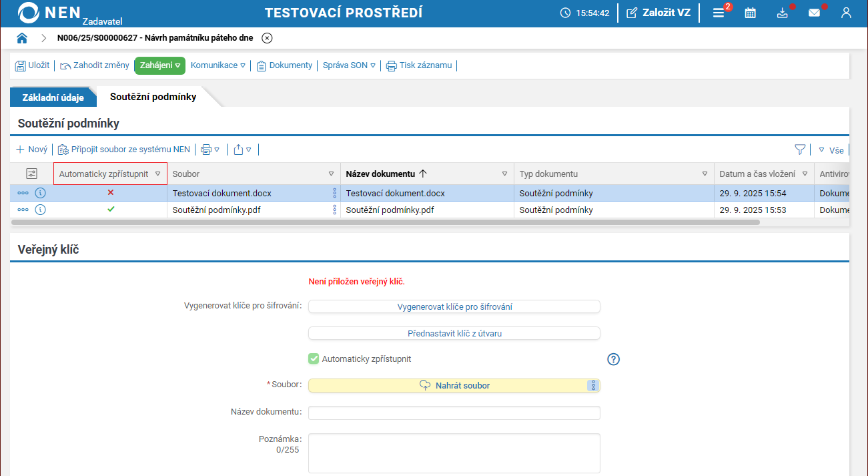The height and width of the screenshot is (476, 868).
Task: Open the Komunikace dropdown
Action: click(x=218, y=65)
